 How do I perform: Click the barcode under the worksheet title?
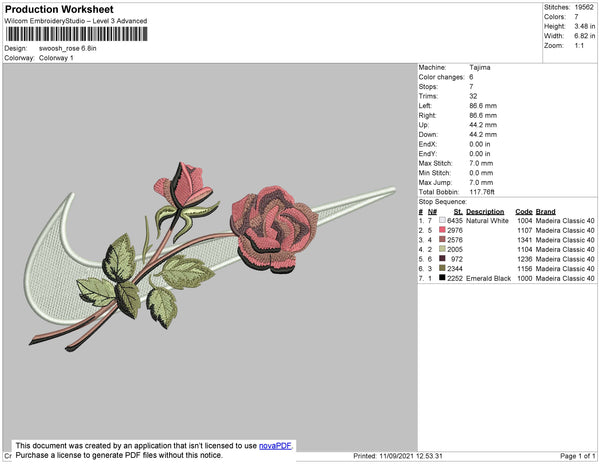[x=76, y=35]
